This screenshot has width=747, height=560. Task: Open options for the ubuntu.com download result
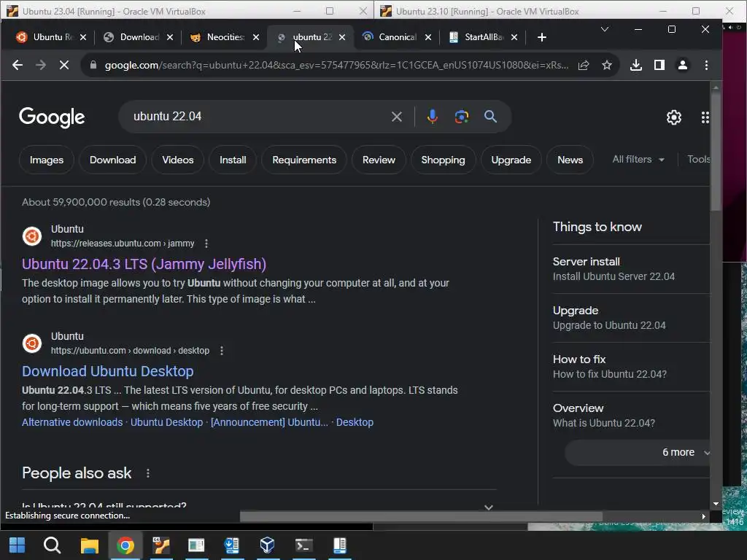coord(222,351)
